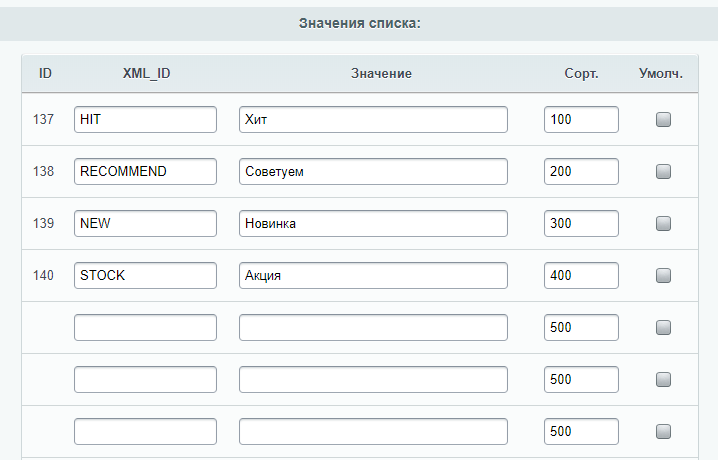Toggle default checkbox in last visible row
The height and width of the screenshot is (460, 718).
[x=663, y=431]
